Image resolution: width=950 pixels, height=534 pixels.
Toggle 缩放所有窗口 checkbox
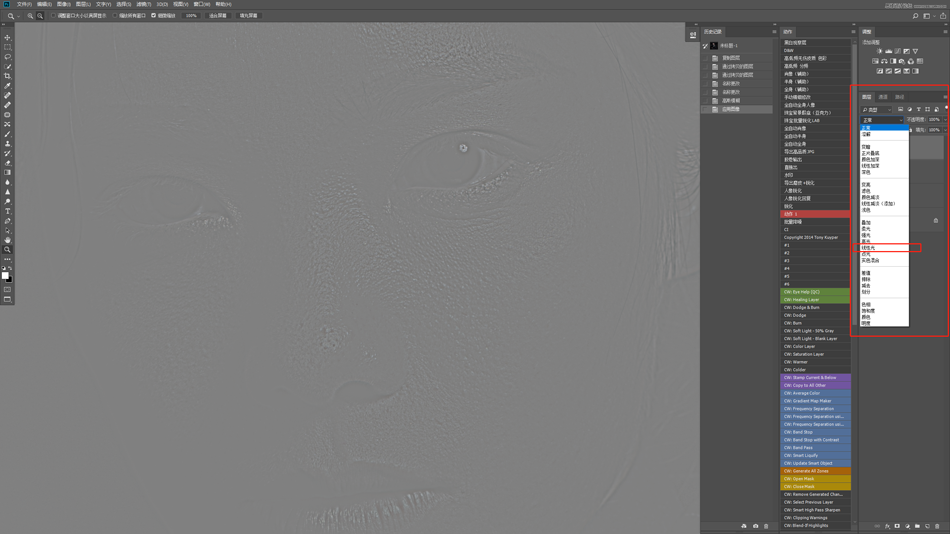[115, 16]
